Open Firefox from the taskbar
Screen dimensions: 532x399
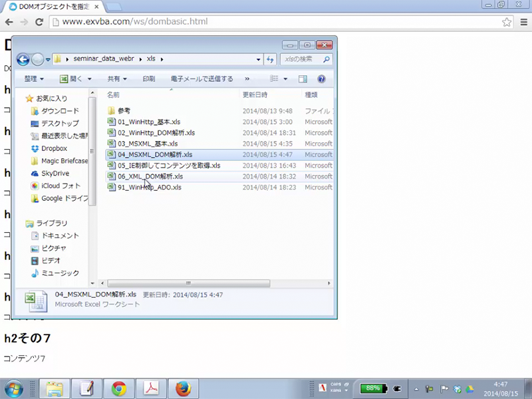coord(184,388)
